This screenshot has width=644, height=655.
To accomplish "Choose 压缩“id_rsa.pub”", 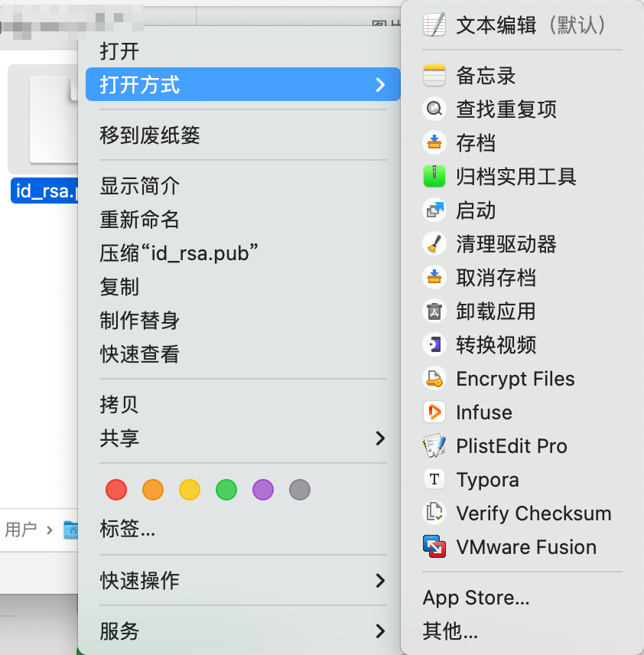I will click(x=243, y=253).
